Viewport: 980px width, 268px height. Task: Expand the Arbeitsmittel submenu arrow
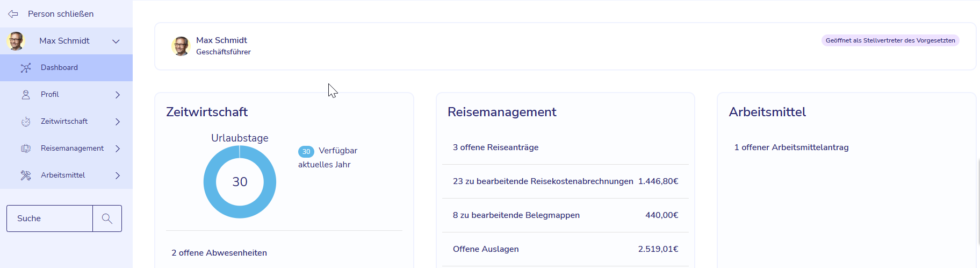tap(118, 175)
